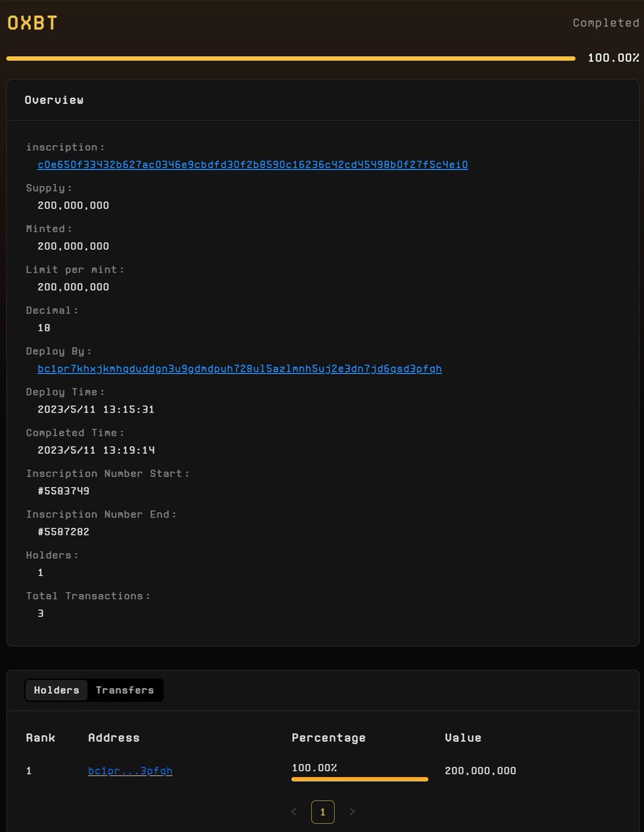Click Completed Time value 2023/5/11 13:19:14
The width and height of the screenshot is (644, 832).
point(96,451)
